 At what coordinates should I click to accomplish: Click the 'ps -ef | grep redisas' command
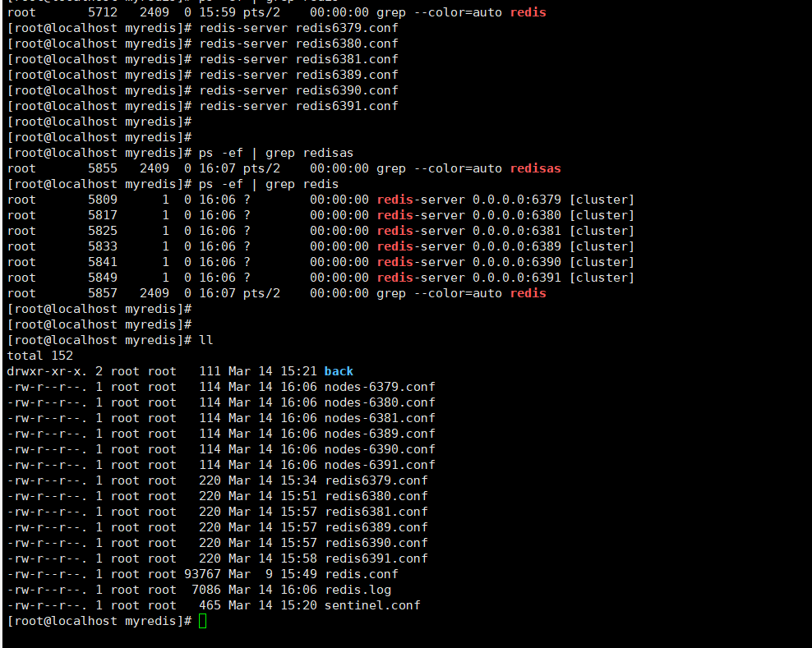click(276, 153)
